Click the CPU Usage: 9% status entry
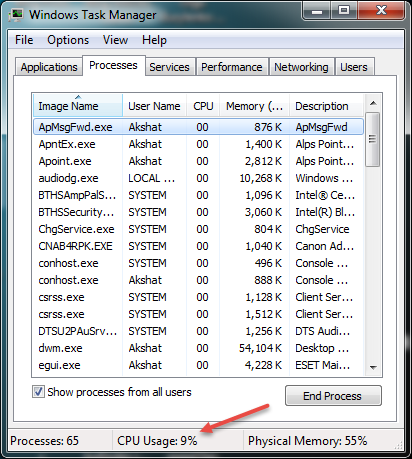 tap(157, 441)
